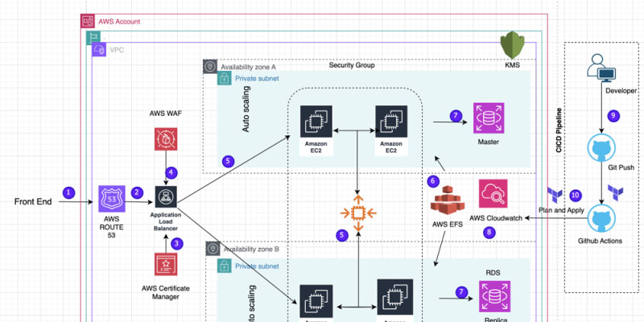Select the Master database label
Viewport: 644px width, 322px height.
[x=489, y=142]
